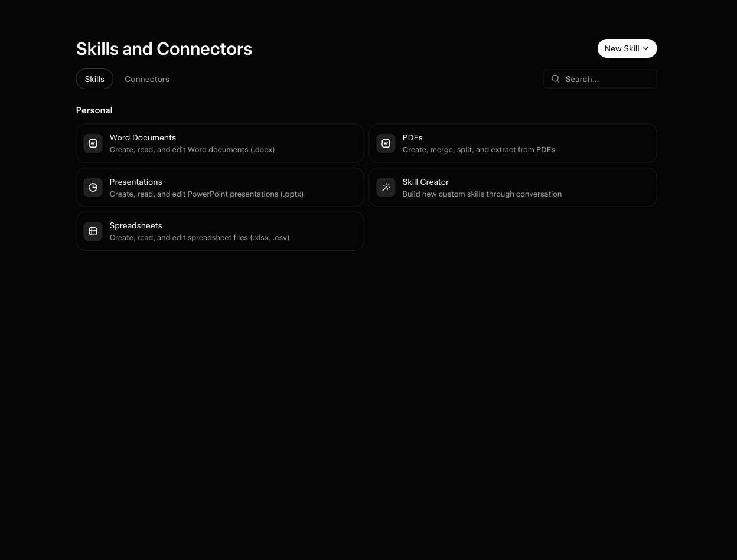
Task: Expand the New Skill chevron arrow
Action: 646,48
